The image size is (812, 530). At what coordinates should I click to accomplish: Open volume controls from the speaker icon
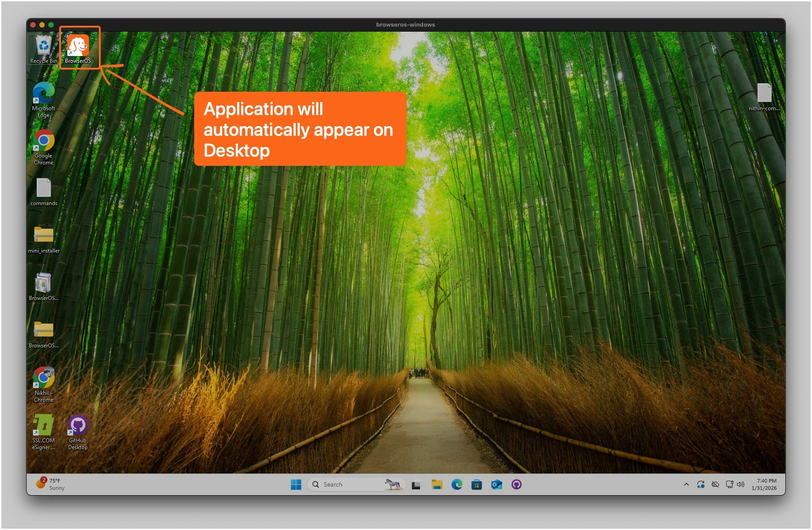pos(741,484)
